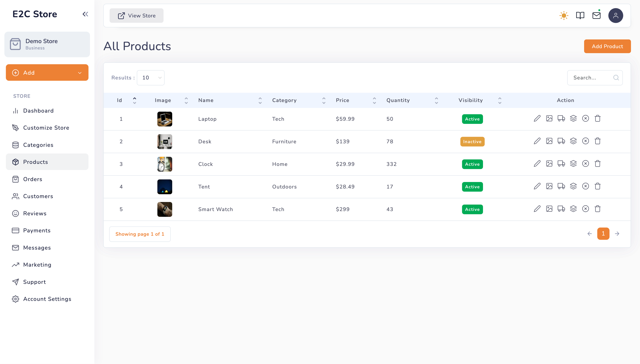Click the shipping truck icon for Clock
Image resolution: width=640 pixels, height=364 pixels.
(561, 164)
